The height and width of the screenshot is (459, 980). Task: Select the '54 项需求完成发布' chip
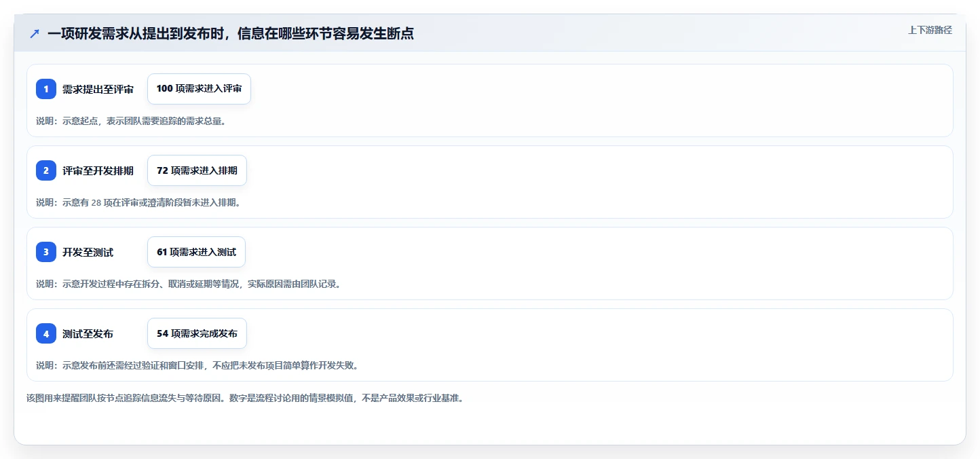point(197,333)
